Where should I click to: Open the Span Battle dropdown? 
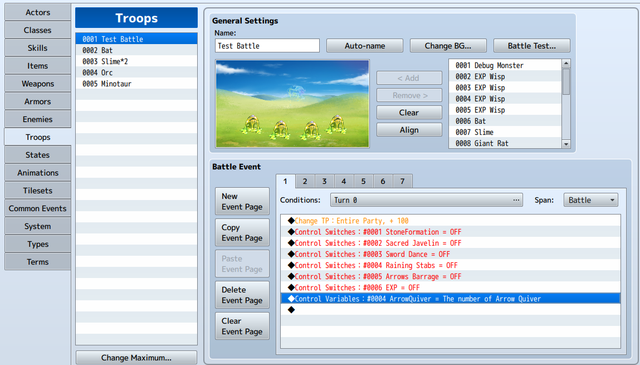pos(591,200)
